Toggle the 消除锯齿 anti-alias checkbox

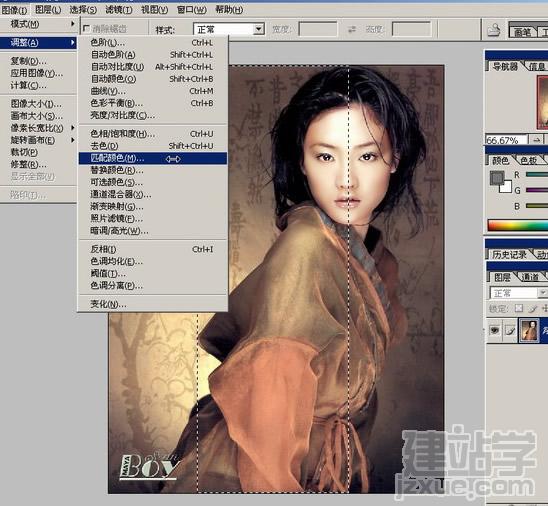point(86,28)
